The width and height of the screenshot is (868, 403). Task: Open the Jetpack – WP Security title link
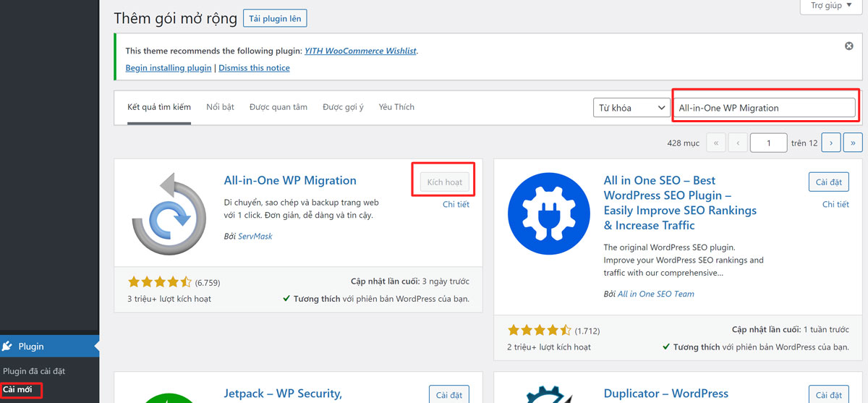click(282, 394)
